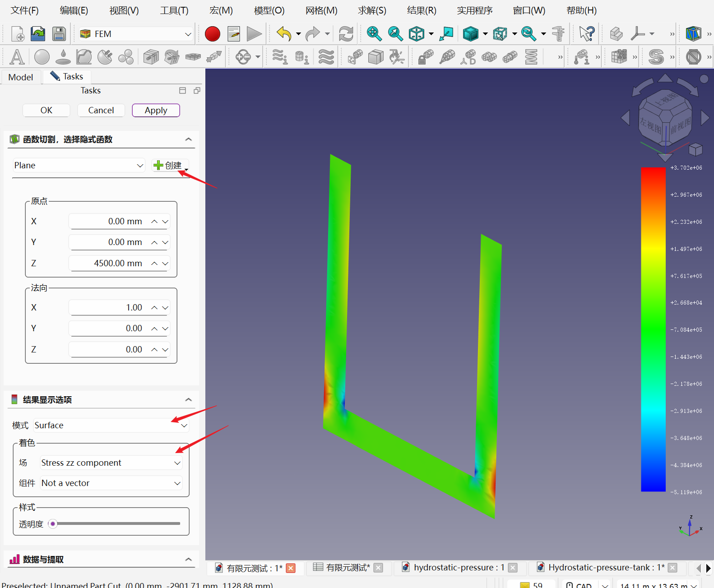The height and width of the screenshot is (588, 714).
Task: Click the Undo arrow icon
Action: coord(284,34)
